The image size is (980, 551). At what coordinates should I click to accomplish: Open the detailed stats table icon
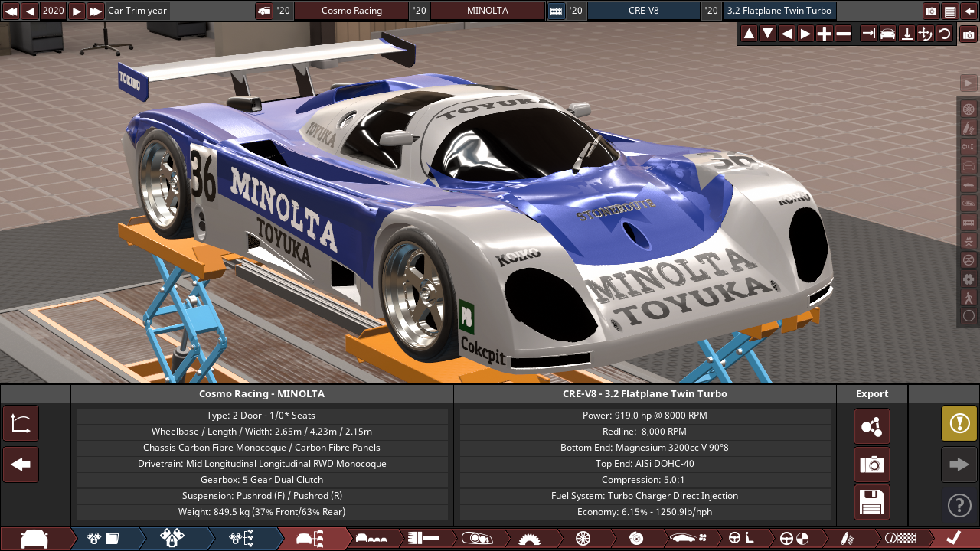(950, 11)
